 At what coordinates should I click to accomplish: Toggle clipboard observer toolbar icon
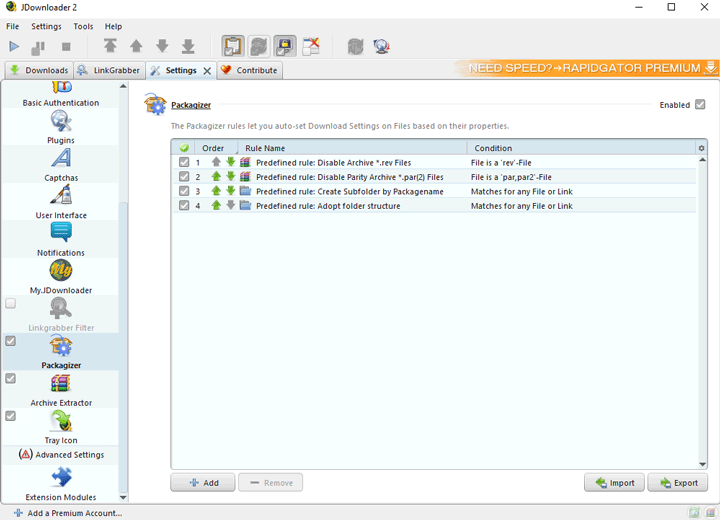233,46
